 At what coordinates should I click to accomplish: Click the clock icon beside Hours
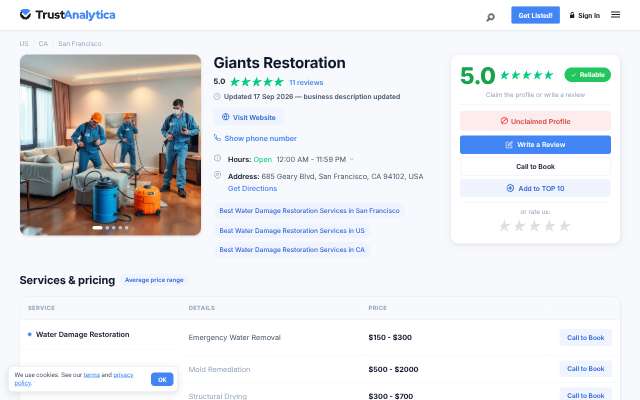tap(218, 158)
